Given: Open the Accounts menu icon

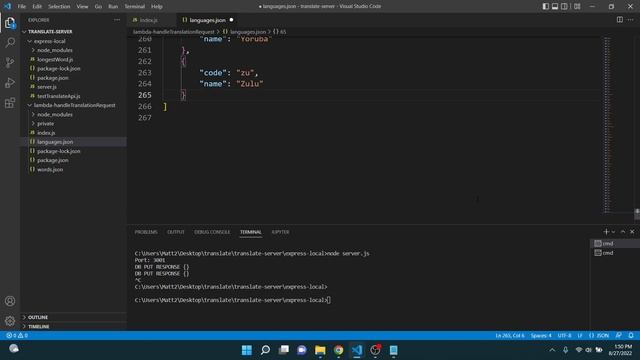Looking at the screenshot, I should [10, 301].
